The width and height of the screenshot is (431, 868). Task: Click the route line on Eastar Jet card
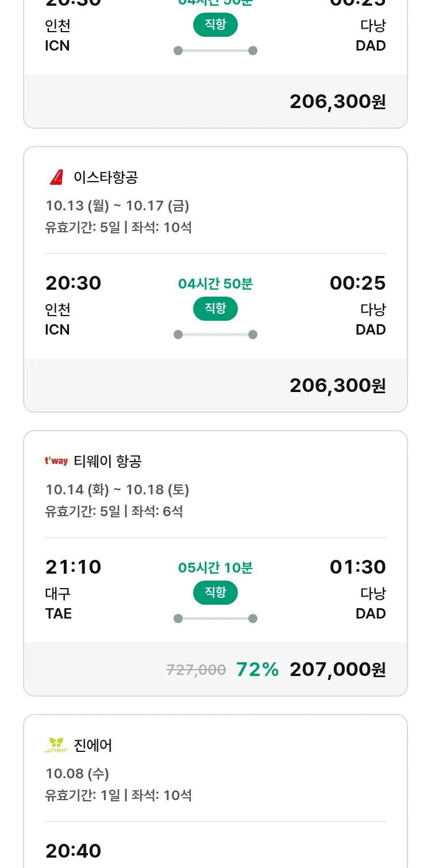click(215, 335)
